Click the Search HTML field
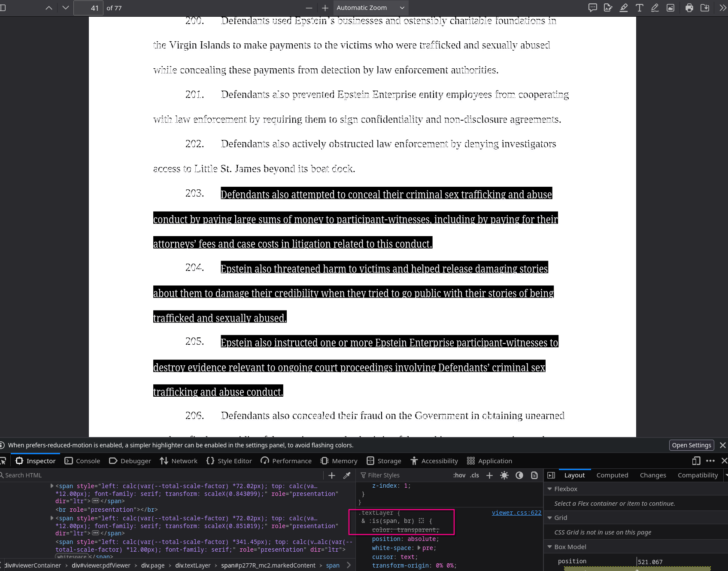 [161, 475]
